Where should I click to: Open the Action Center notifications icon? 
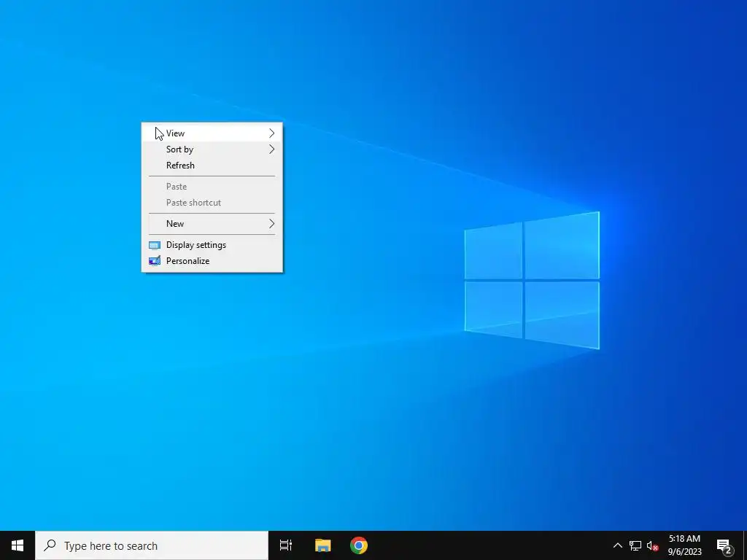724,545
